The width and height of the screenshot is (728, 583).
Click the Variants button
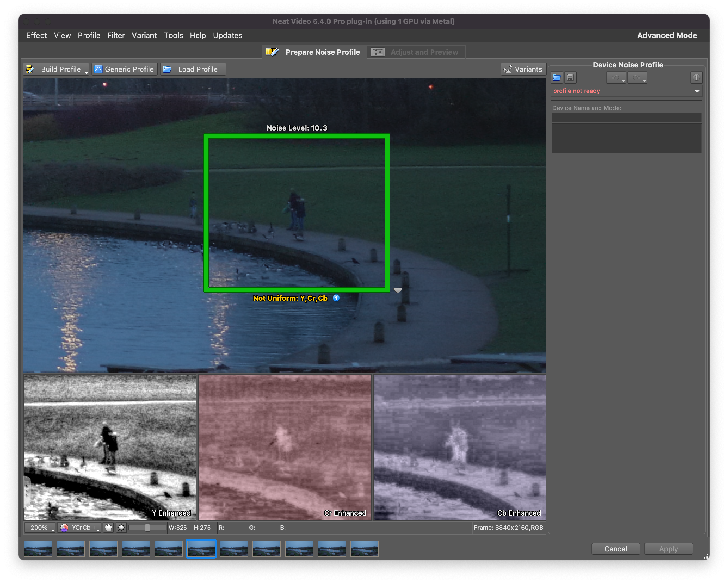click(x=523, y=69)
